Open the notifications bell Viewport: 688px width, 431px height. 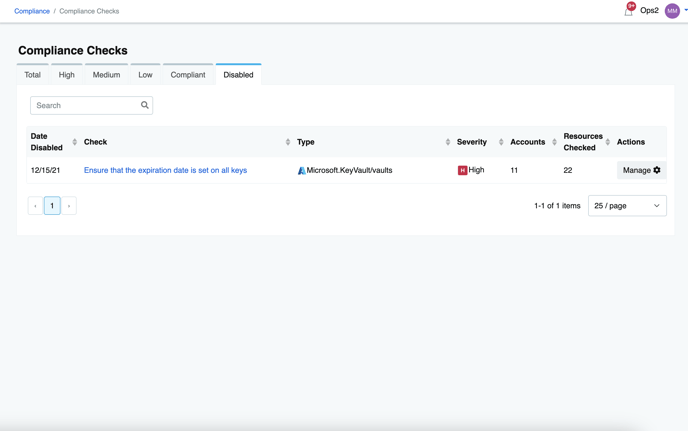click(628, 11)
